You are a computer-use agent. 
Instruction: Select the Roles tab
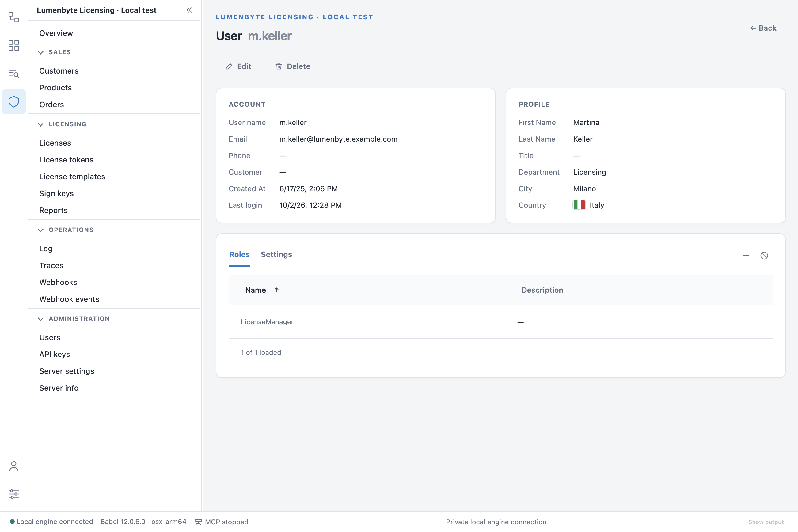239,254
